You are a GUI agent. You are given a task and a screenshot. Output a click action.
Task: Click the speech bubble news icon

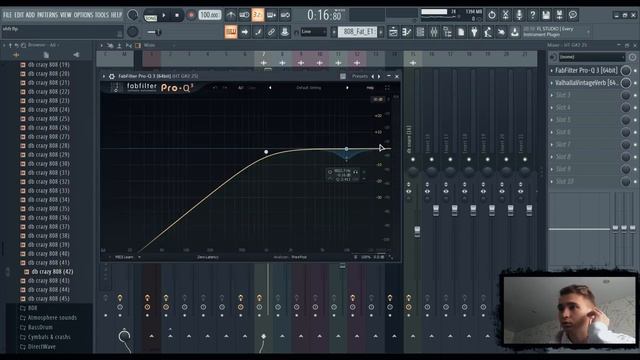573,15
